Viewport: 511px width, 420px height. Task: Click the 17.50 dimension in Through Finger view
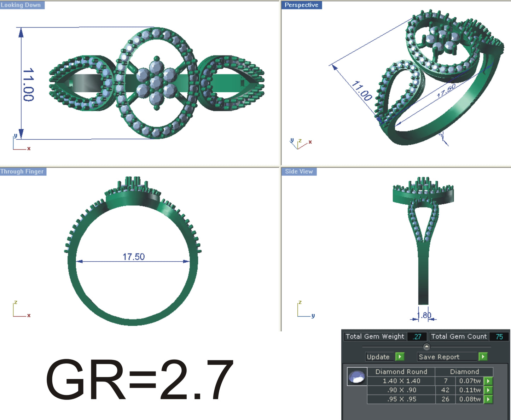pos(134,257)
